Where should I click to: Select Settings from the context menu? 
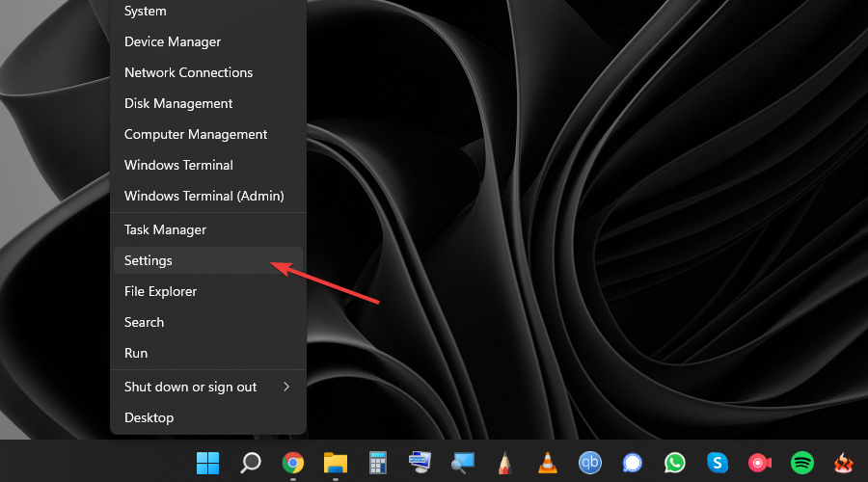pos(149,260)
